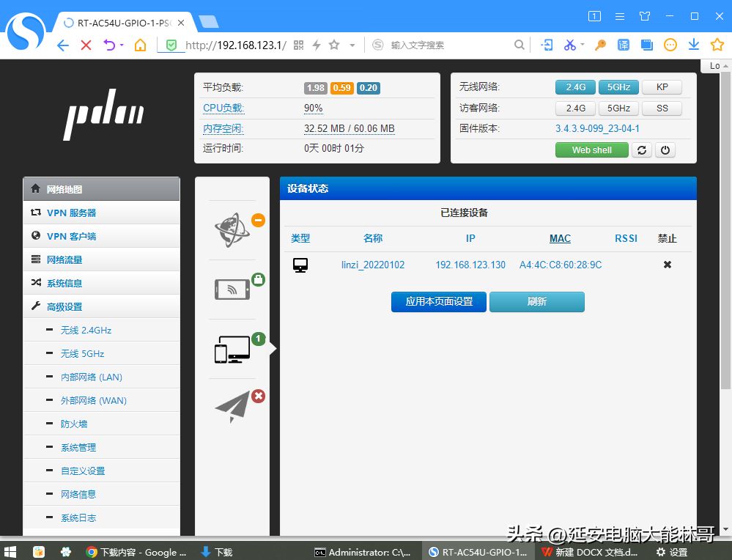The height and width of the screenshot is (560, 732).
Task: Expand the address bar dropdown arrow
Action: coord(352,45)
